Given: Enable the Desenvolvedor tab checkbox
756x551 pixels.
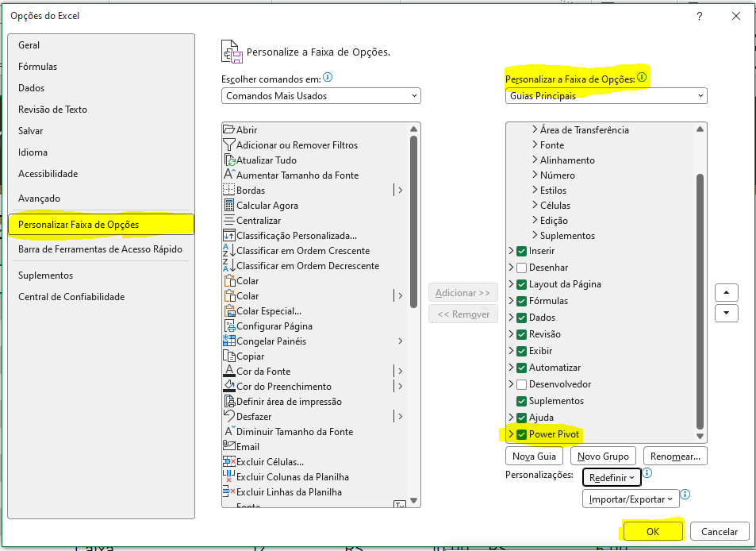Looking at the screenshot, I should coord(521,384).
